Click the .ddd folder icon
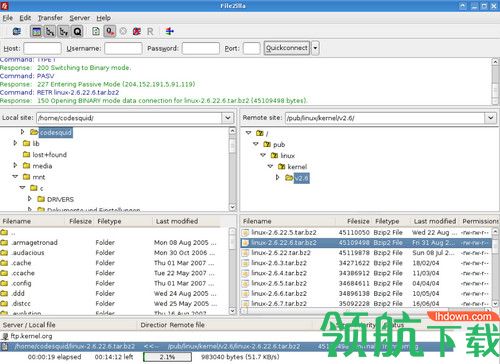500x364 pixels. (4, 293)
